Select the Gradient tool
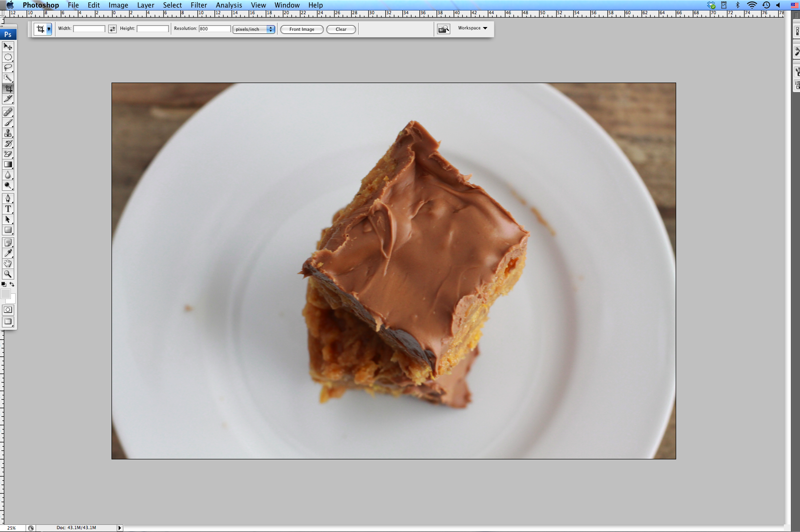800x532 pixels. click(8, 164)
